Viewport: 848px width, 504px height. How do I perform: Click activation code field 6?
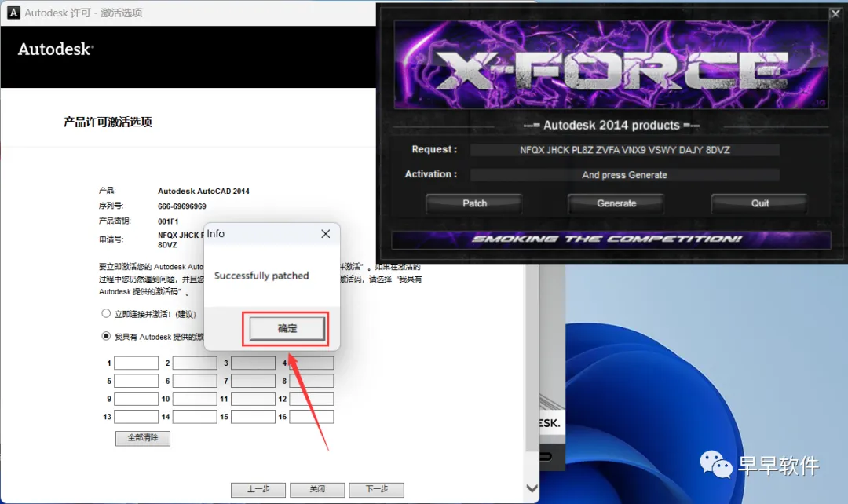point(195,381)
